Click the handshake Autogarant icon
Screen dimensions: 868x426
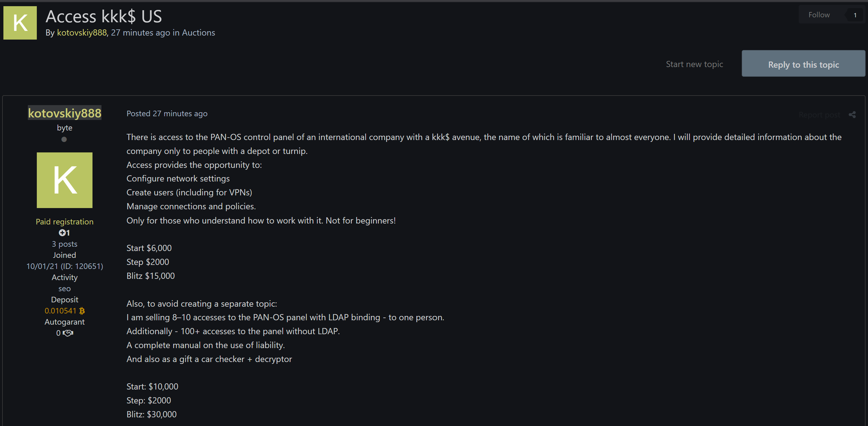click(x=68, y=333)
